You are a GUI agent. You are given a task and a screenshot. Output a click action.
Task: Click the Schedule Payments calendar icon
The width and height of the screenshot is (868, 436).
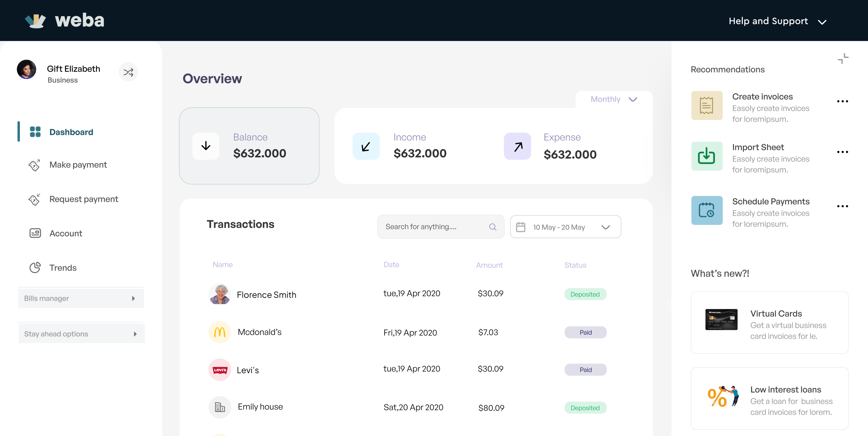coord(707,210)
